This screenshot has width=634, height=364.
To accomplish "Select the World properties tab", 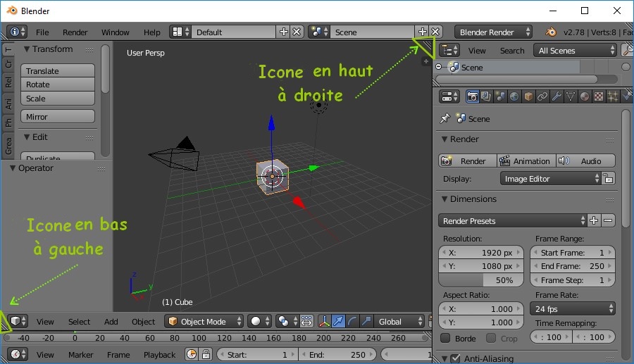I will coord(514,96).
